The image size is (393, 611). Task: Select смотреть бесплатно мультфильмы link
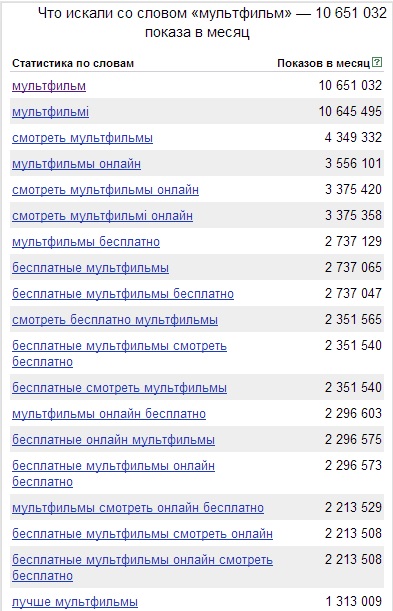pos(115,320)
